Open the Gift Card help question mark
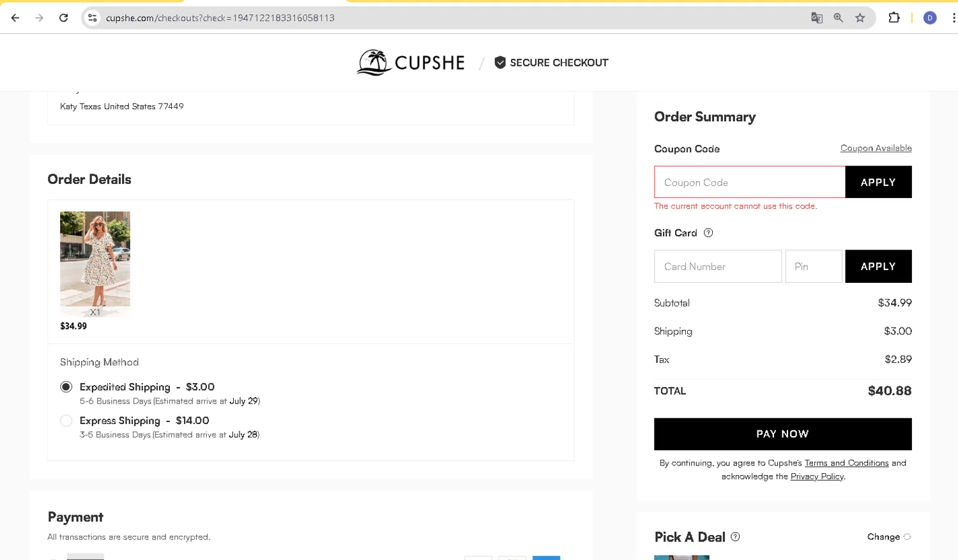 pos(708,233)
